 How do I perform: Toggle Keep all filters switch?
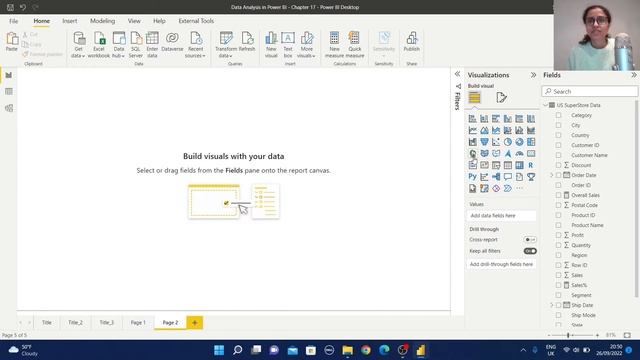(x=530, y=251)
